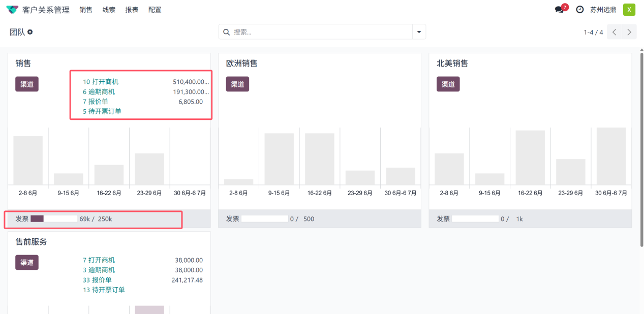Open the 欧洲销售 team card title
The width and height of the screenshot is (644, 314).
(x=242, y=64)
